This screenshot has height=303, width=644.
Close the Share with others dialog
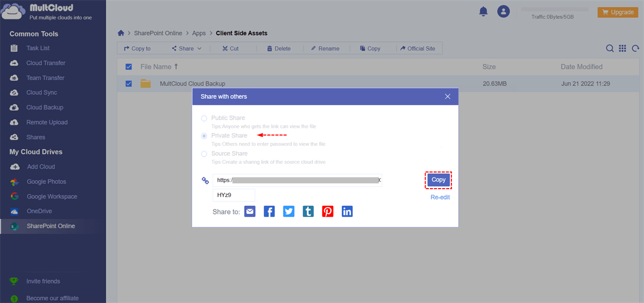point(448,96)
